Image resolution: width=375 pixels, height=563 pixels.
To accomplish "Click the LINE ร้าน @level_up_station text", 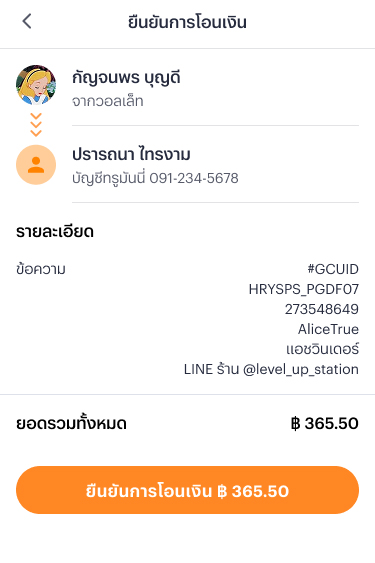I will [271, 369].
